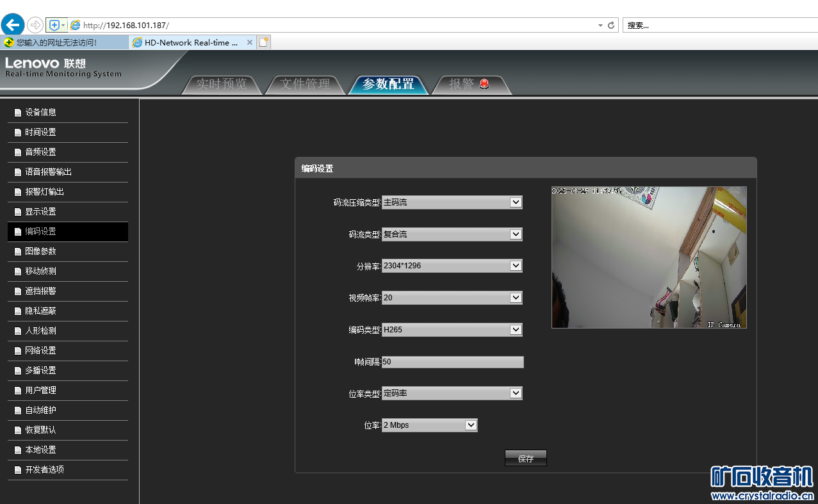Open the 实时预览 tab
The image size is (818, 504).
222,84
